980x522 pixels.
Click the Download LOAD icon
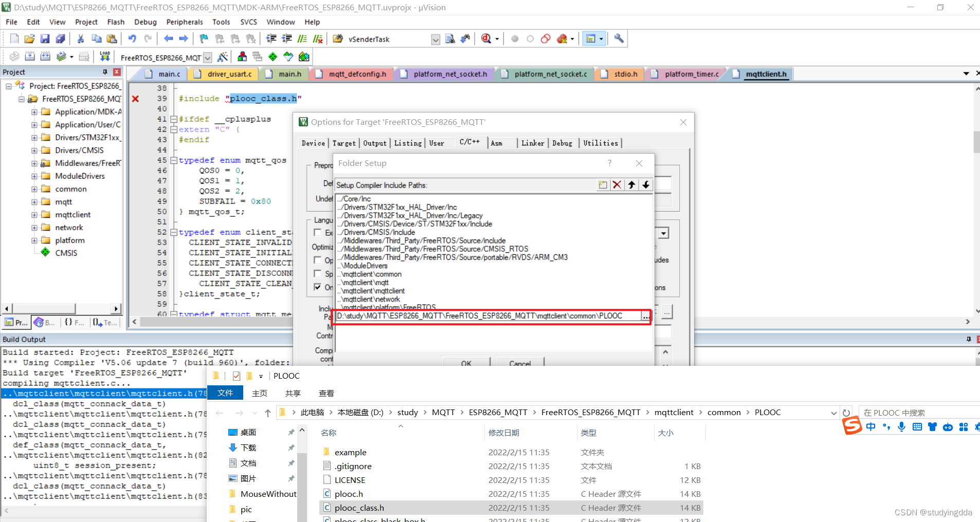(105, 57)
